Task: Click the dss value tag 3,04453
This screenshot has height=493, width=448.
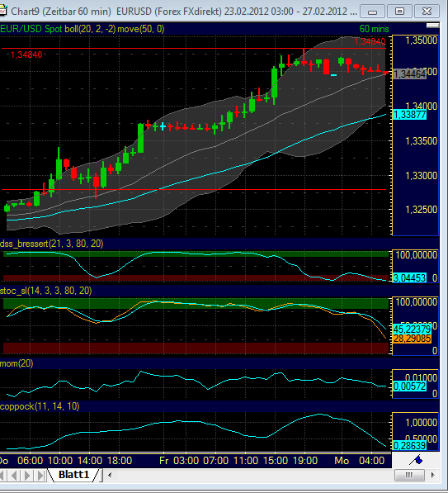Action: click(x=409, y=278)
